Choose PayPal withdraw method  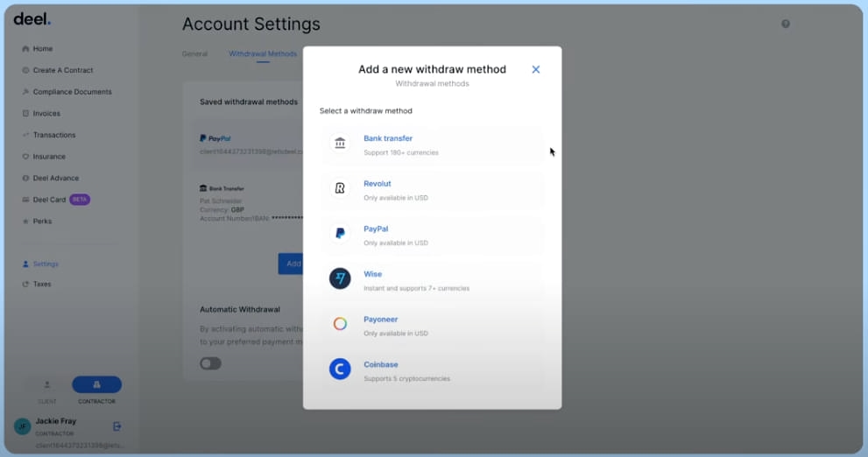coord(433,236)
